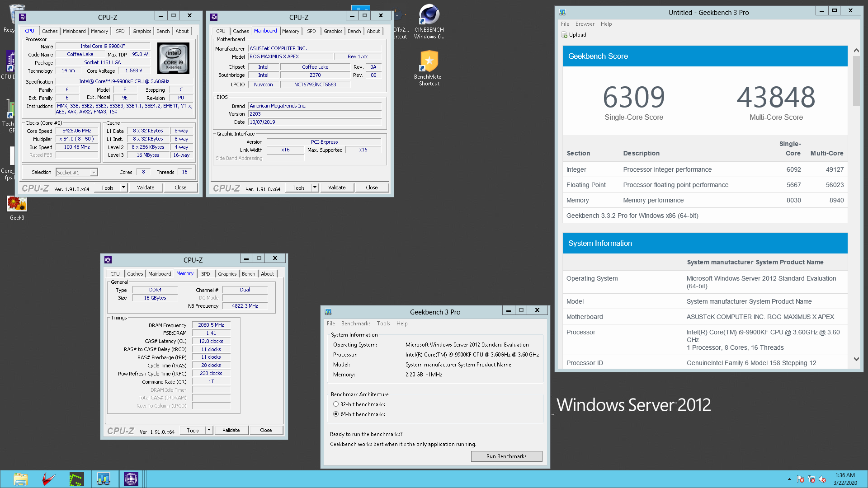This screenshot has width=868, height=488.
Task: Click the green dotted G taskbar icon
Action: tap(76, 479)
